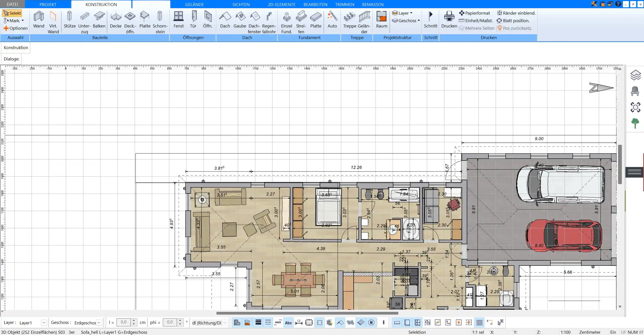Select the Fundament Platte tool

(x=316, y=20)
